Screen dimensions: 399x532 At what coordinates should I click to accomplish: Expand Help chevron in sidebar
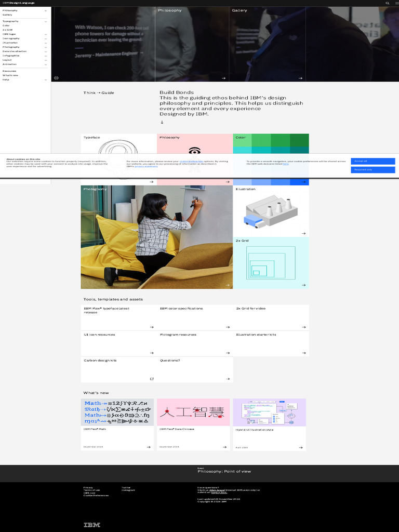click(x=46, y=80)
